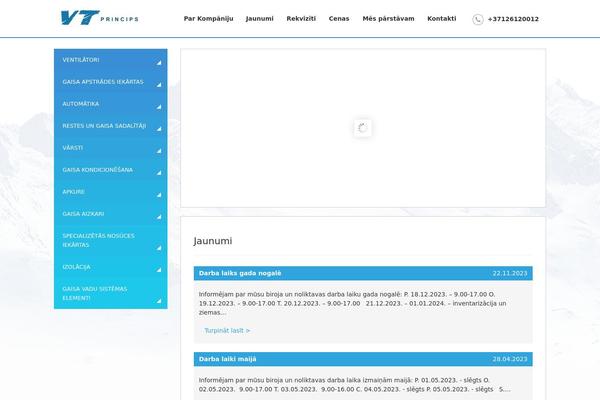Expand the Ventilatori submenu arrow
This screenshot has height=400, width=600.
point(159,62)
